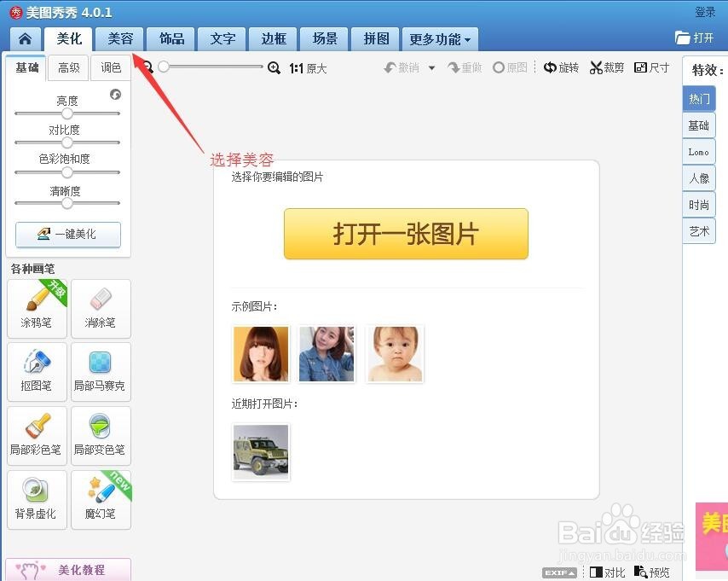Screen dimensions: 728x581
Task: Click the 色彩饱和度 saturation slider handle
Action: tap(67, 172)
